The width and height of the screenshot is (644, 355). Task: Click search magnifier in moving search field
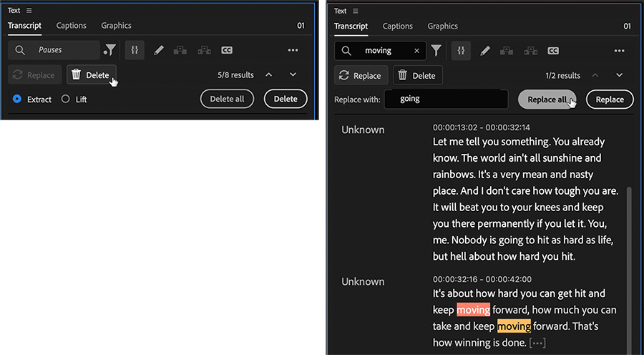(346, 51)
